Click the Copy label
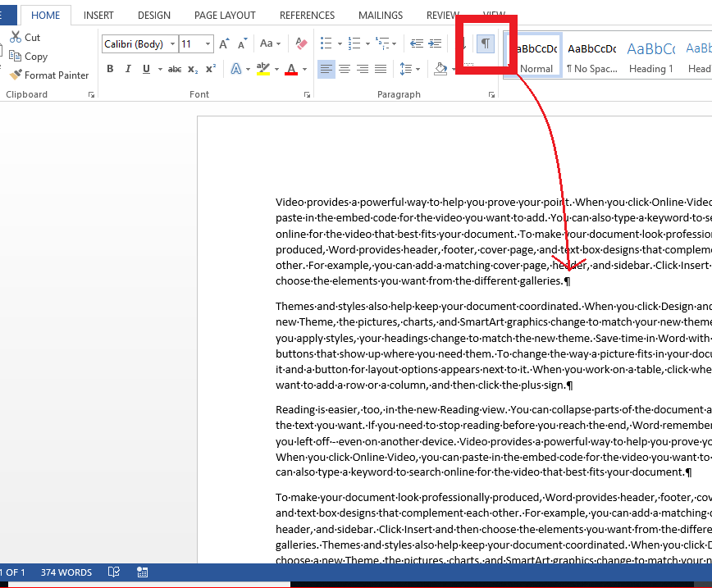 pos(36,57)
